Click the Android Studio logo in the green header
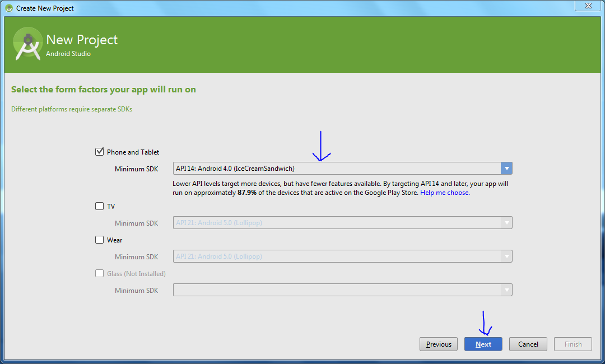The image size is (605, 364). 27,43
